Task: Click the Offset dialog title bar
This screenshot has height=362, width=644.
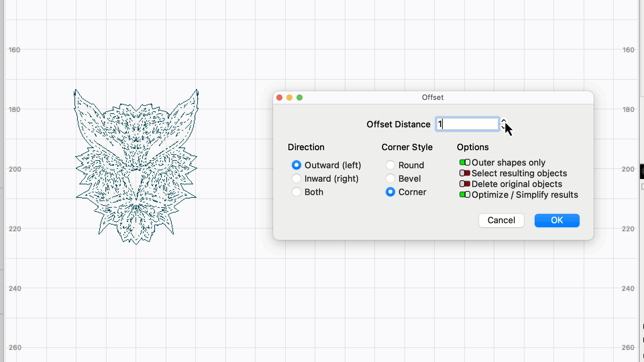Action: click(x=433, y=97)
